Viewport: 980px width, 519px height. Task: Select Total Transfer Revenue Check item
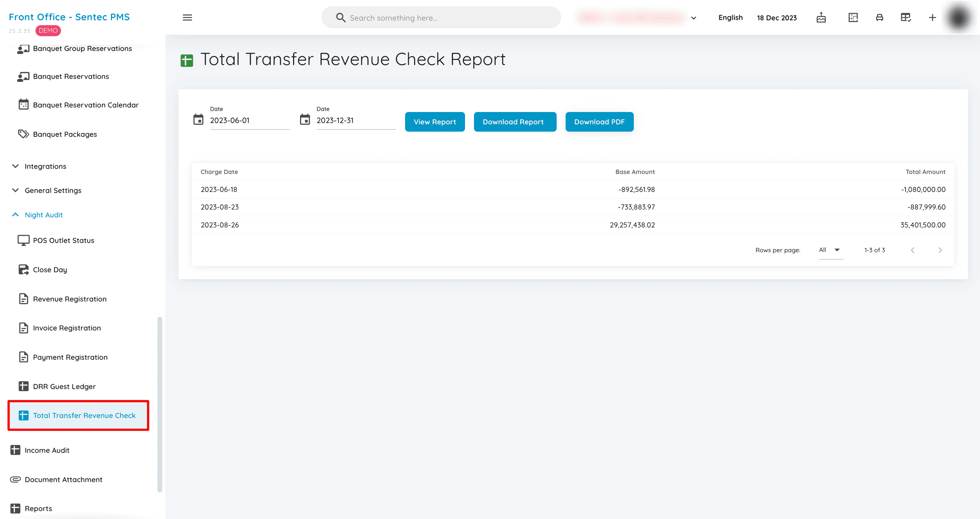tap(79, 416)
